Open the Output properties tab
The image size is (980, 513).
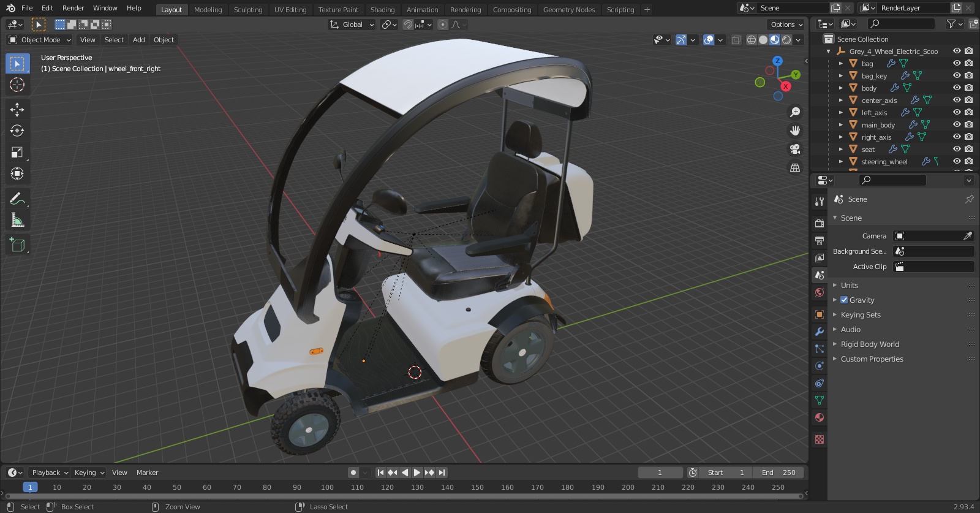pos(820,241)
